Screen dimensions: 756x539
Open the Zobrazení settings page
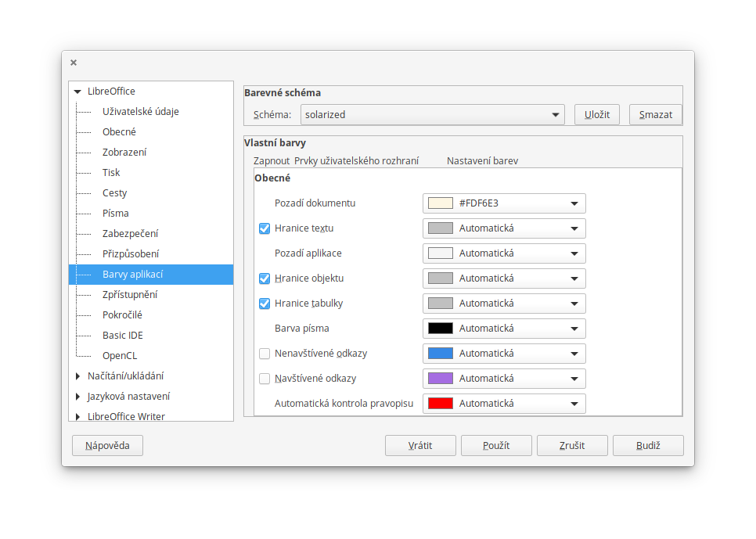(x=124, y=152)
